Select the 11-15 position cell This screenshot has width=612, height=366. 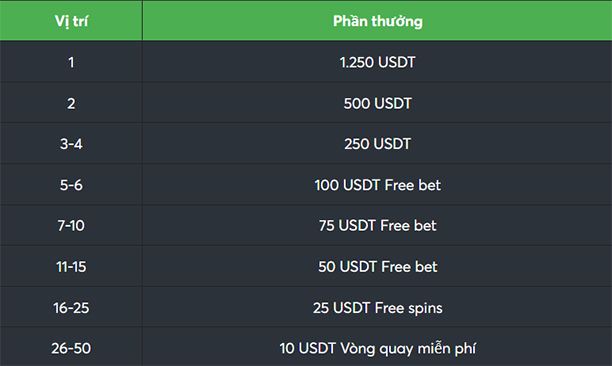pos(71,266)
